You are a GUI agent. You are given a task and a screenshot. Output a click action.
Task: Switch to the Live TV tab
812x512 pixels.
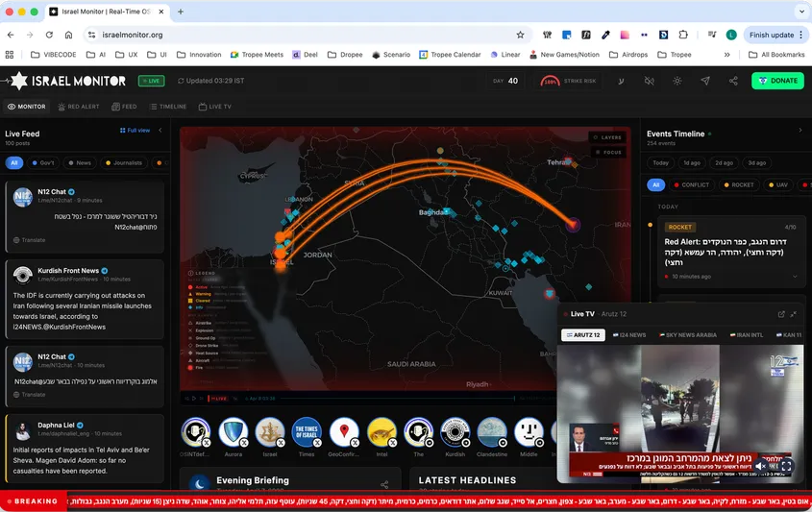pos(215,107)
